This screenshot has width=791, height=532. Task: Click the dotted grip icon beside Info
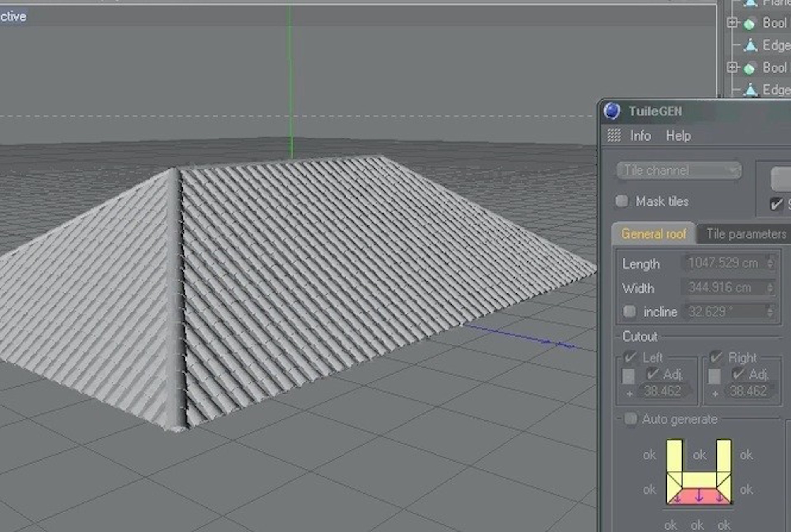click(x=614, y=135)
